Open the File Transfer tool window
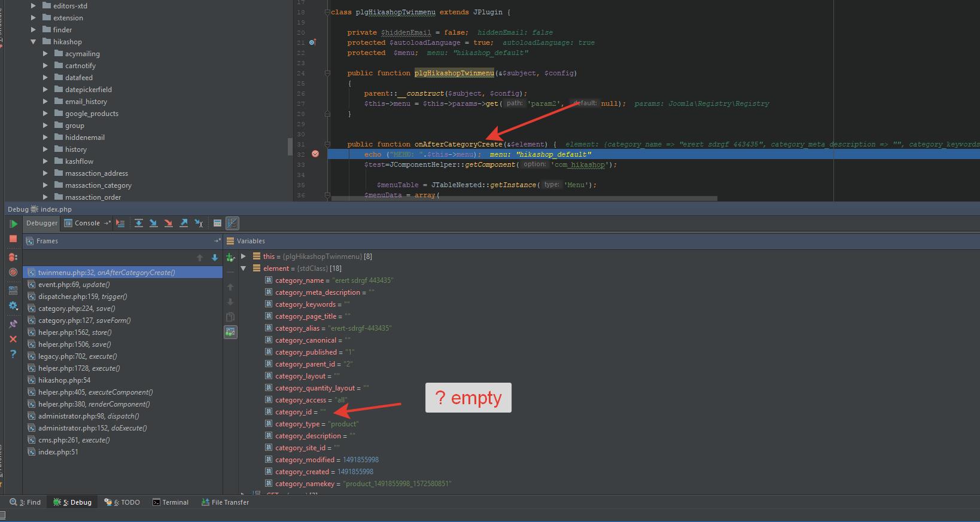This screenshot has height=522, width=980. click(225, 502)
